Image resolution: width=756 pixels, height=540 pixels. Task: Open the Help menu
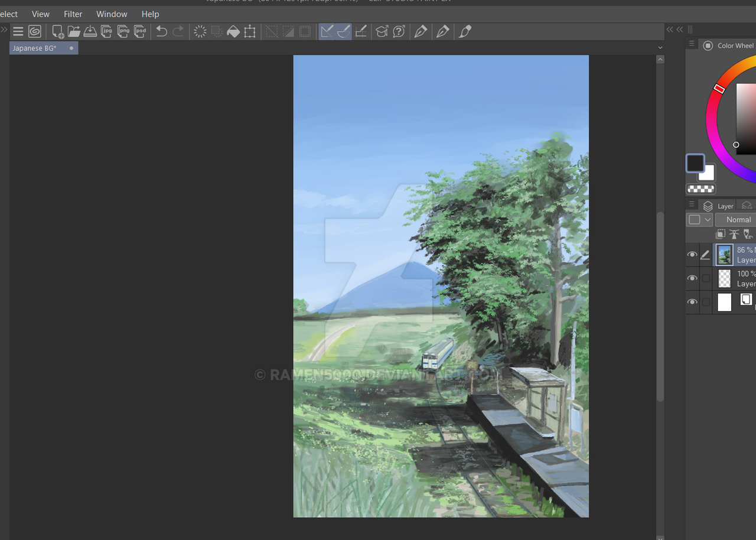[150, 14]
